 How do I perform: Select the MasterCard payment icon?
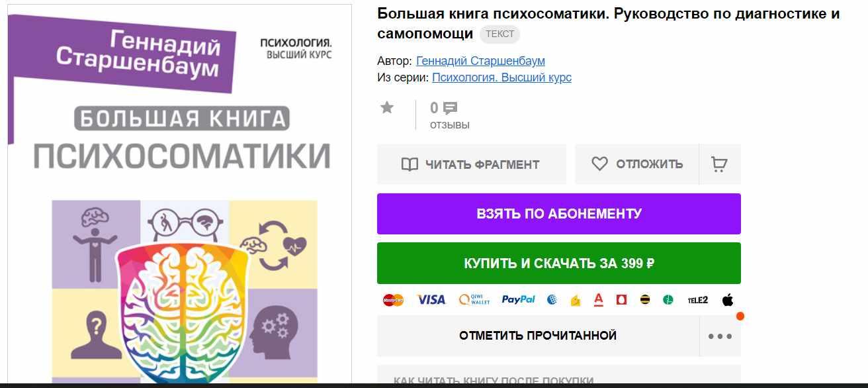pyautogui.click(x=393, y=300)
